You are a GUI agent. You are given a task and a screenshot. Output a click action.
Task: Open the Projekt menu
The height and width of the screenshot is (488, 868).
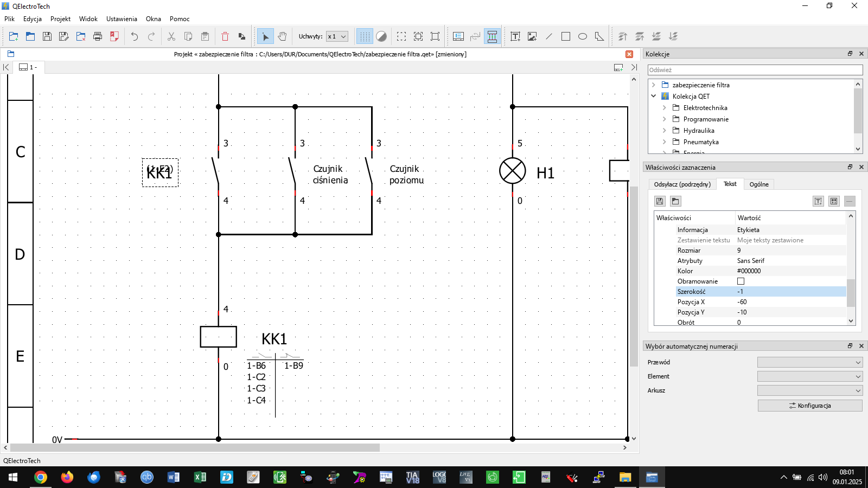pos(60,19)
